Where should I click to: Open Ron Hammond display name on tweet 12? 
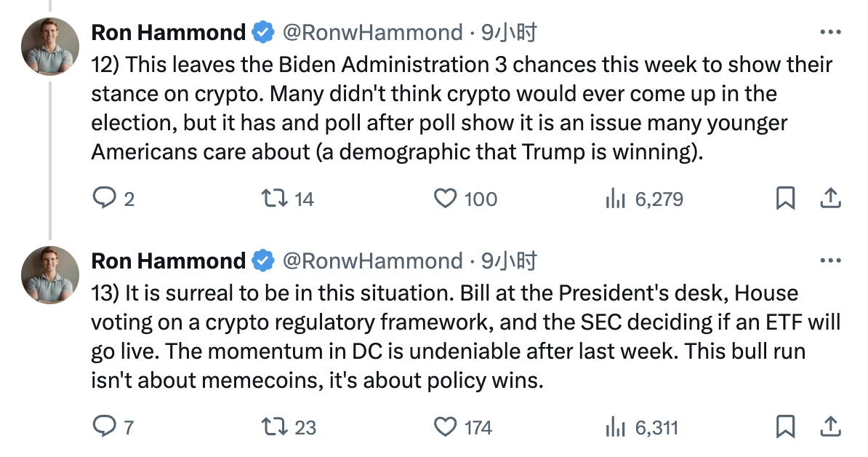(x=169, y=33)
